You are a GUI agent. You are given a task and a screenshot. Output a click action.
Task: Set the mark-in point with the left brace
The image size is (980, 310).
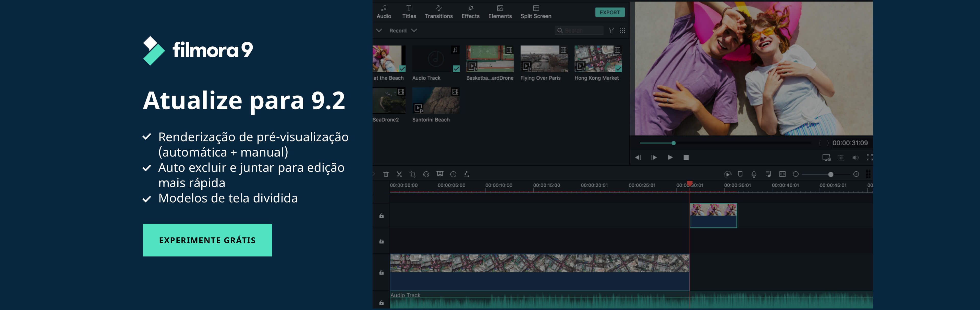click(x=819, y=143)
